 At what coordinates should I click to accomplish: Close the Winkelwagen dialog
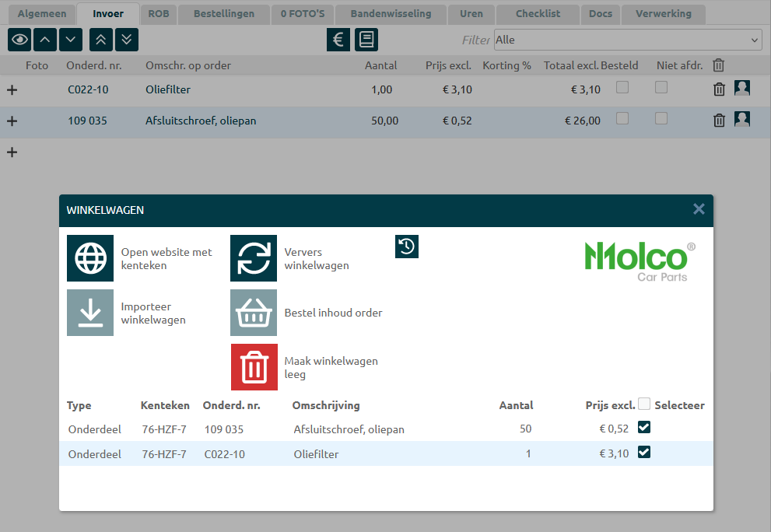click(699, 209)
